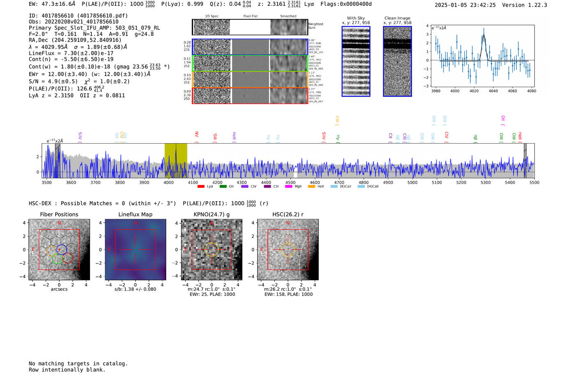Image resolution: width=576 pixels, height=392 pixels.
Task: Click the yellow circle in the KPNO g cutout
Action: pos(211,250)
